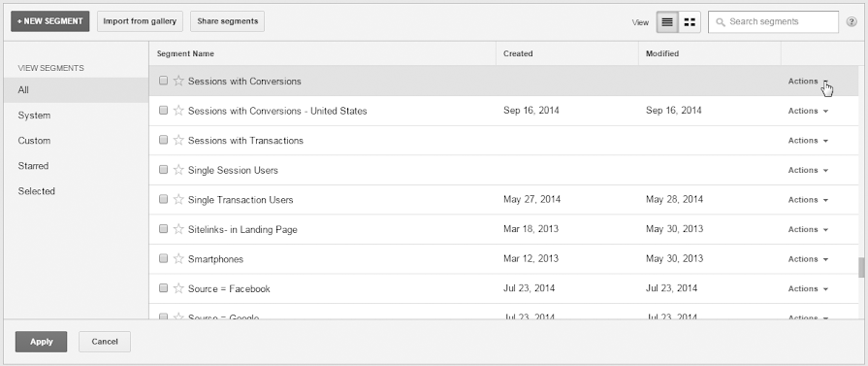The width and height of the screenshot is (868, 366).
Task: Sort by Segment Name column header
Action: (185, 53)
